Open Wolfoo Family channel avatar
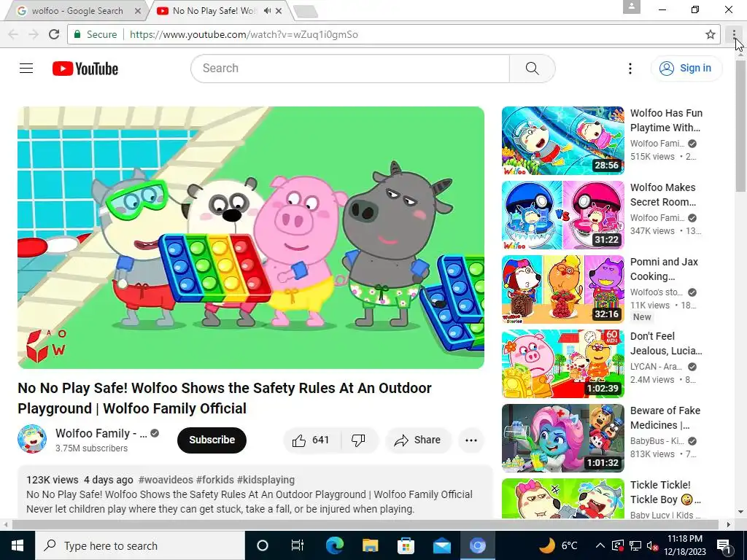This screenshot has height=560, width=747. [32, 439]
